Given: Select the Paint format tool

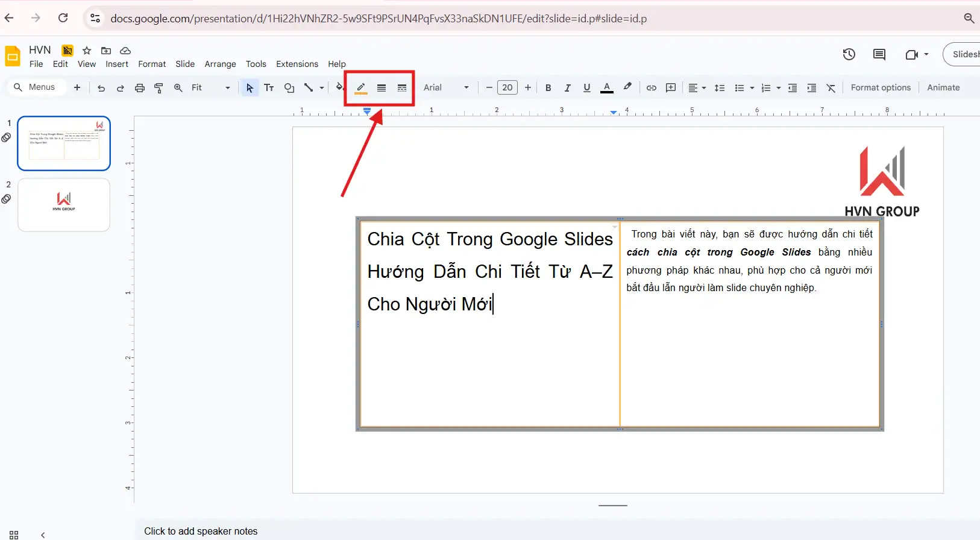Looking at the screenshot, I should pos(159,88).
